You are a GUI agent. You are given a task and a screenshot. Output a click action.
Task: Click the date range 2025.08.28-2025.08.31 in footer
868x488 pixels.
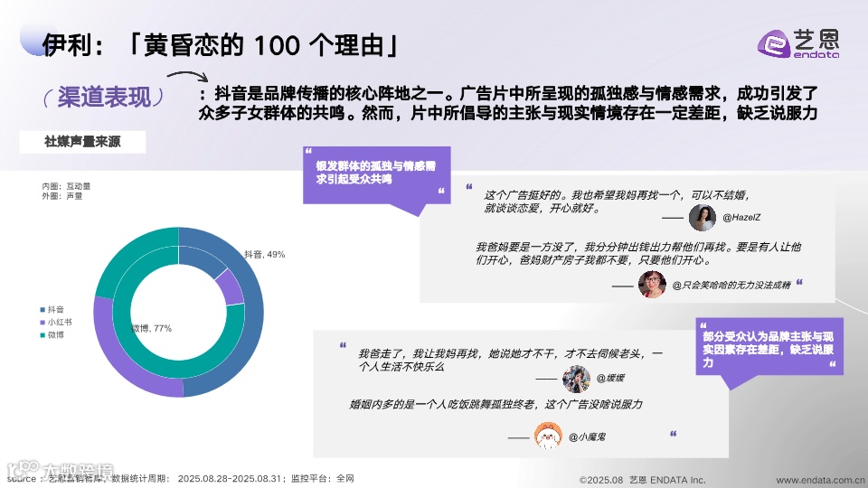(x=229, y=479)
